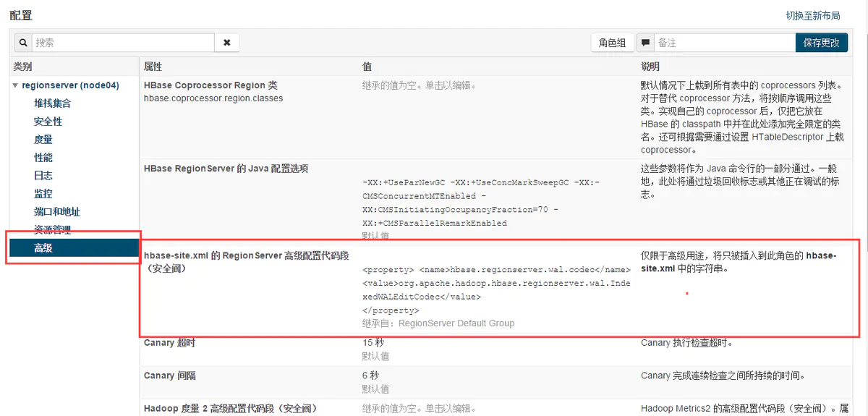Focus the 搜索 search input field
The width and height of the screenshot is (868, 416).
click(x=123, y=43)
